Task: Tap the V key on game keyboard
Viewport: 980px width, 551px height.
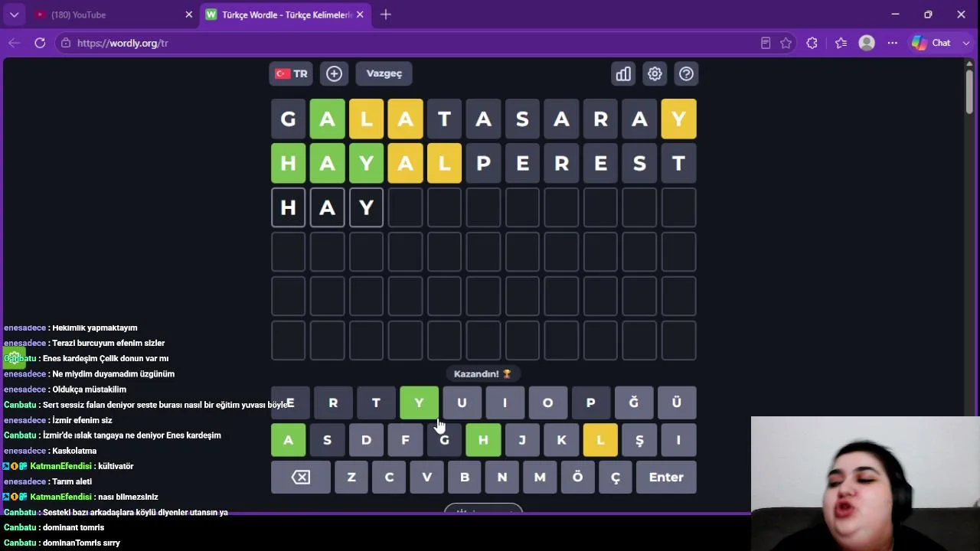Action: (426, 477)
